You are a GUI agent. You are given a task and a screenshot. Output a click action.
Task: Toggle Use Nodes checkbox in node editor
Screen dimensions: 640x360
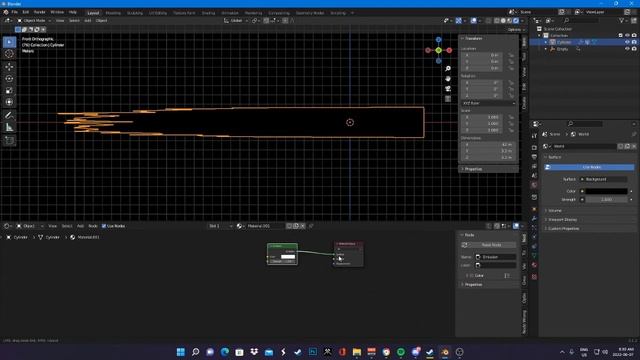(104, 226)
